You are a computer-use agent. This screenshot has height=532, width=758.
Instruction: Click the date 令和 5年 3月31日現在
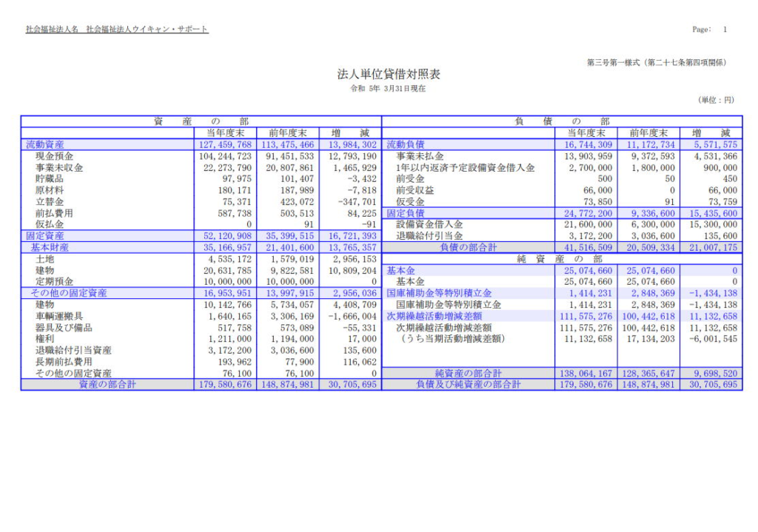(389, 89)
